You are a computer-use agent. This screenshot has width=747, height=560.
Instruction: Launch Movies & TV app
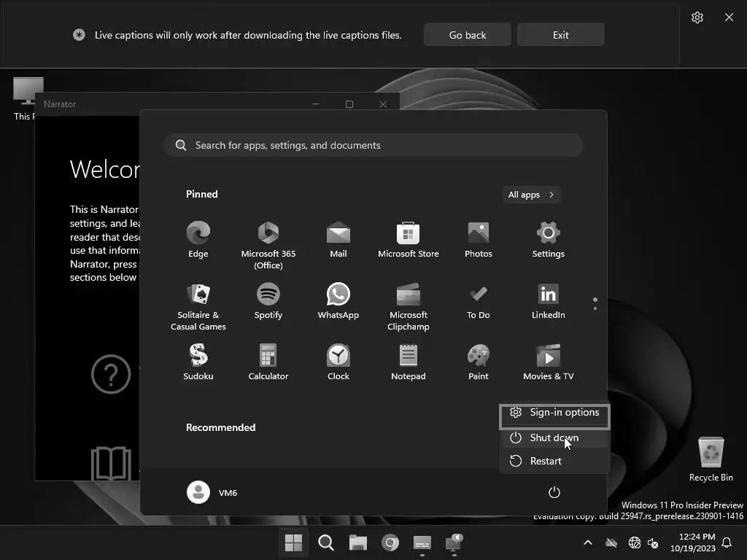pyautogui.click(x=549, y=362)
